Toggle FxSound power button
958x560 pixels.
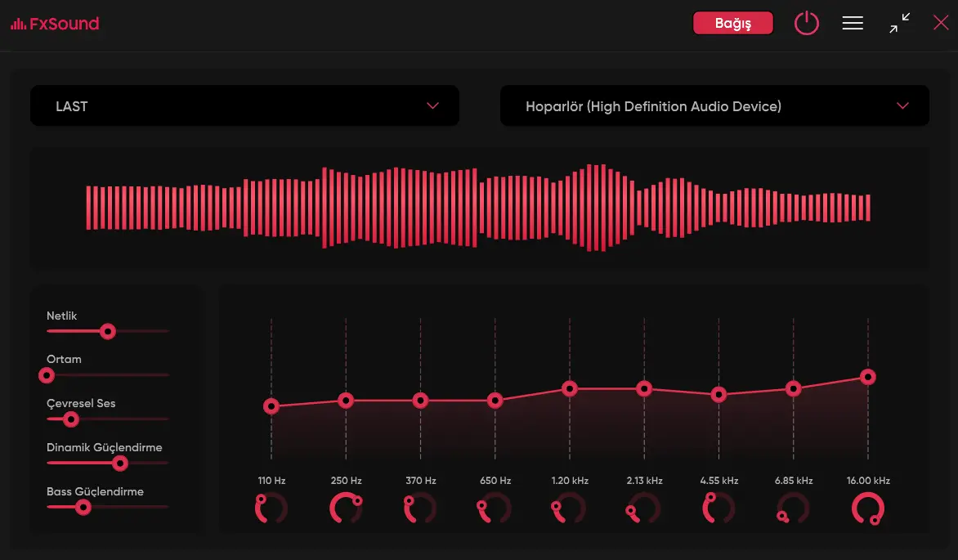[x=806, y=23]
